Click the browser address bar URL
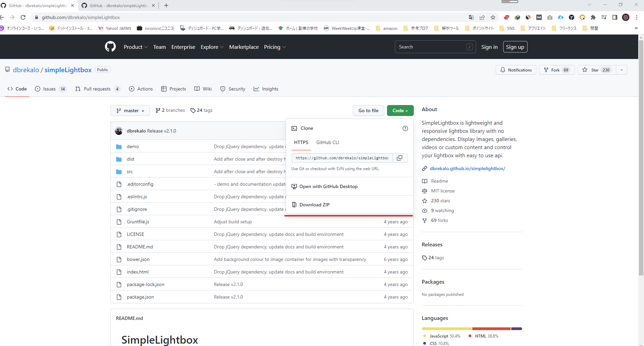 click(x=81, y=17)
